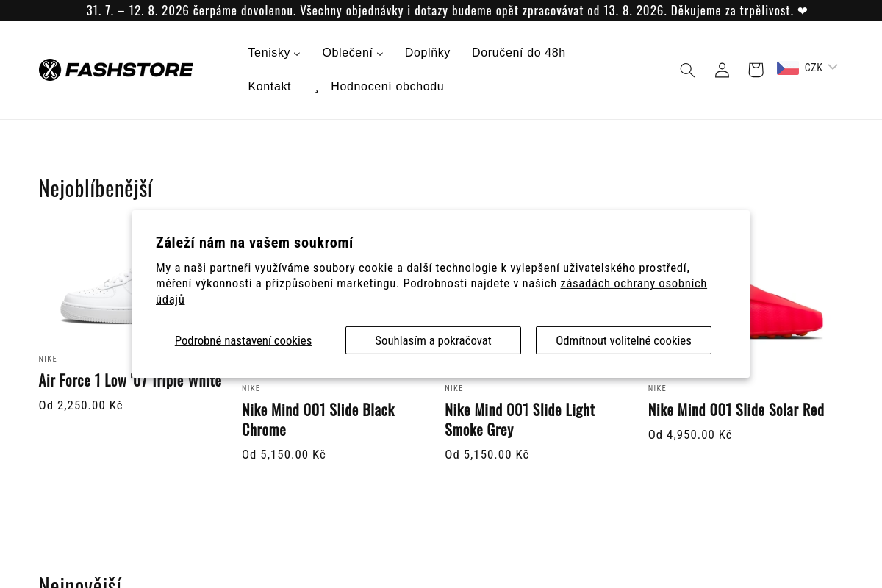This screenshot has height=588, width=882.
Task: Open the account login icon
Action: click(722, 70)
